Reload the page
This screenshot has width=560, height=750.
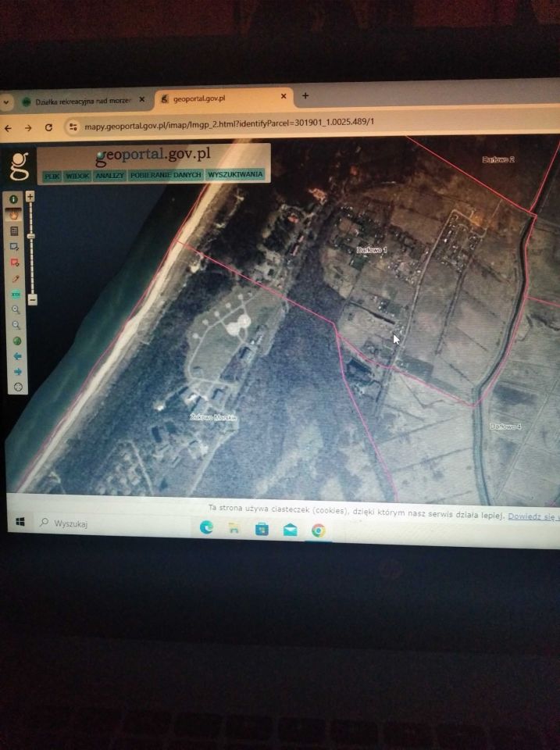(48, 127)
